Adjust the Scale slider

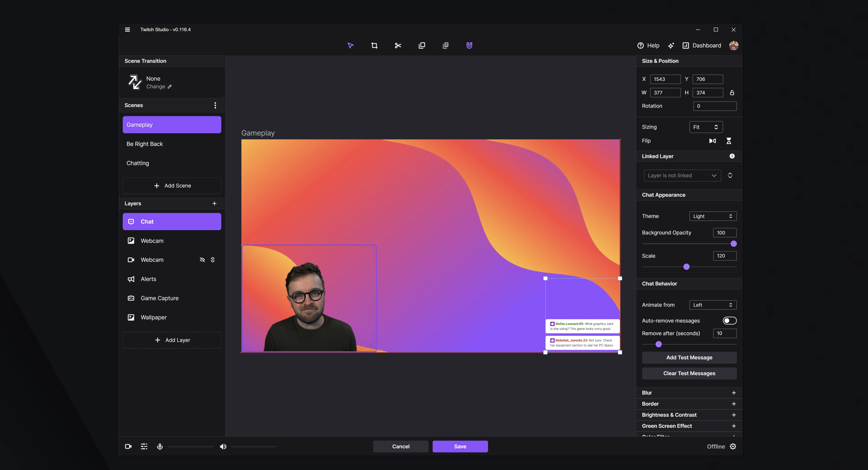coord(689,267)
